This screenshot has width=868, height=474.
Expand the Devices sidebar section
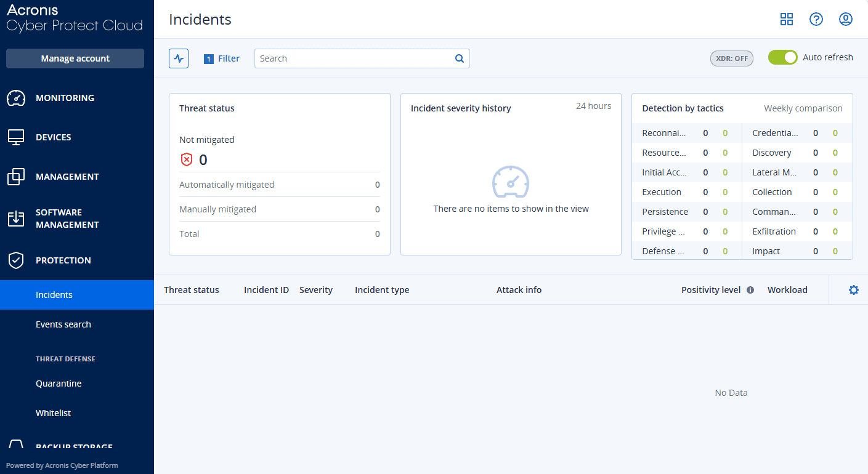[54, 137]
